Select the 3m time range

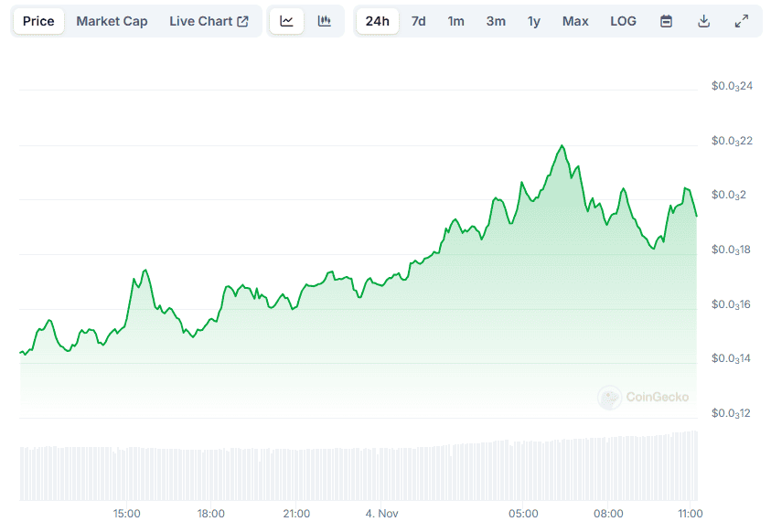[496, 21]
